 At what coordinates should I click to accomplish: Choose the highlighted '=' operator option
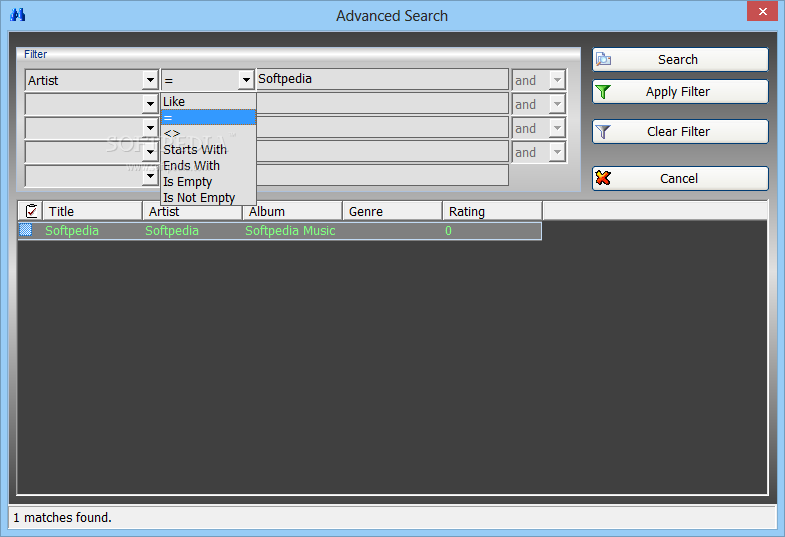point(208,118)
